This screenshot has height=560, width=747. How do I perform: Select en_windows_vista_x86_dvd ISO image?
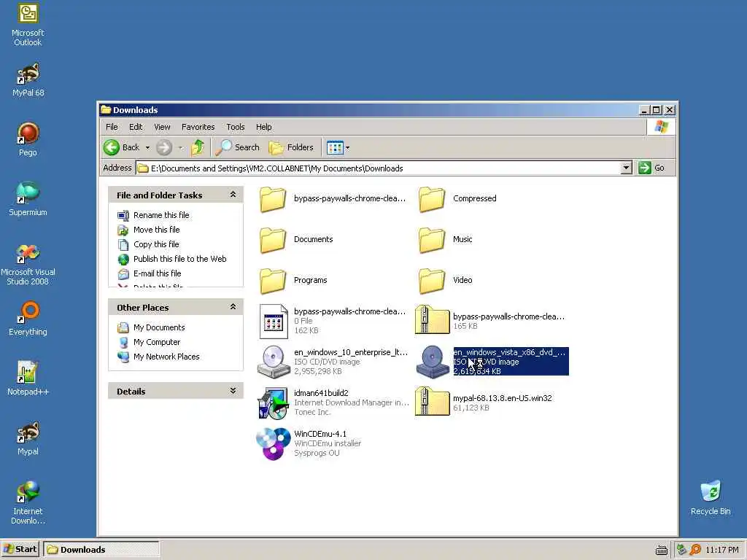point(492,362)
